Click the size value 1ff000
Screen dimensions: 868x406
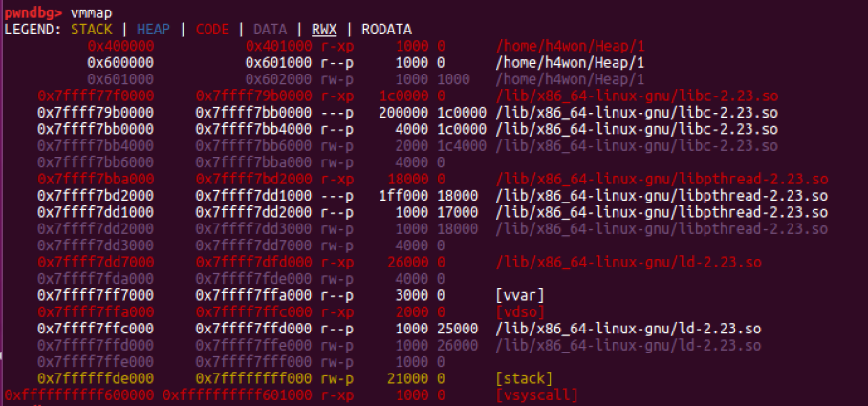pos(403,195)
